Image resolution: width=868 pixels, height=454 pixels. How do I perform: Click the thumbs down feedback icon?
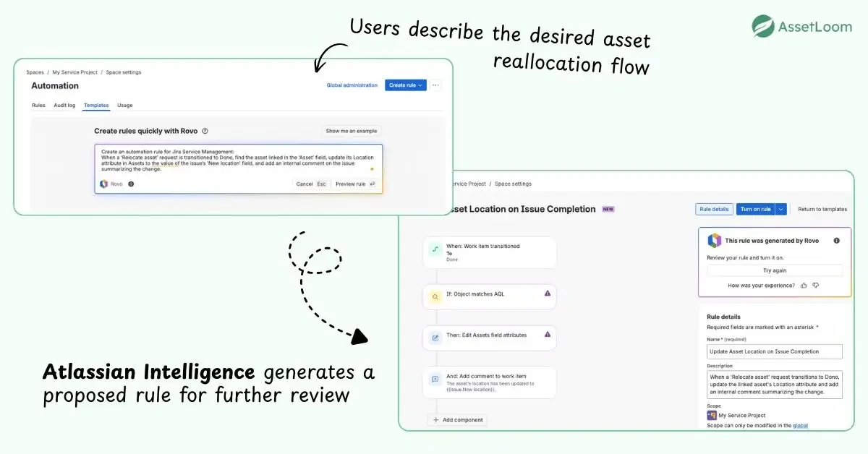pos(816,286)
